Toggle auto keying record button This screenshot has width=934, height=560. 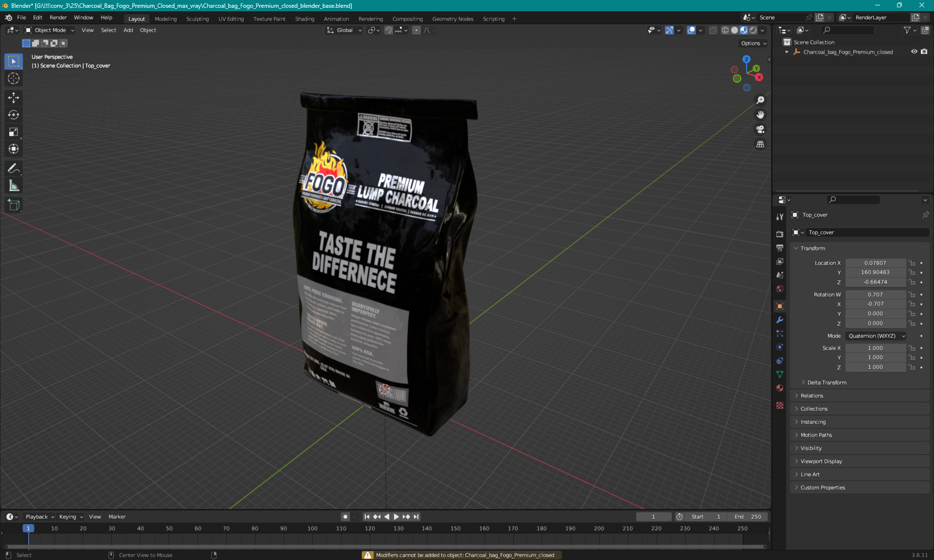point(345,517)
